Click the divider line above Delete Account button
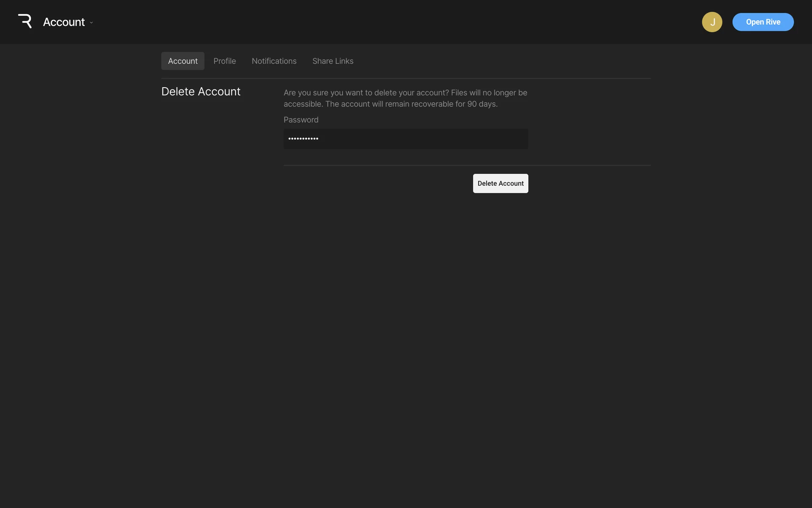Viewport: 812px width, 508px height. (467, 165)
